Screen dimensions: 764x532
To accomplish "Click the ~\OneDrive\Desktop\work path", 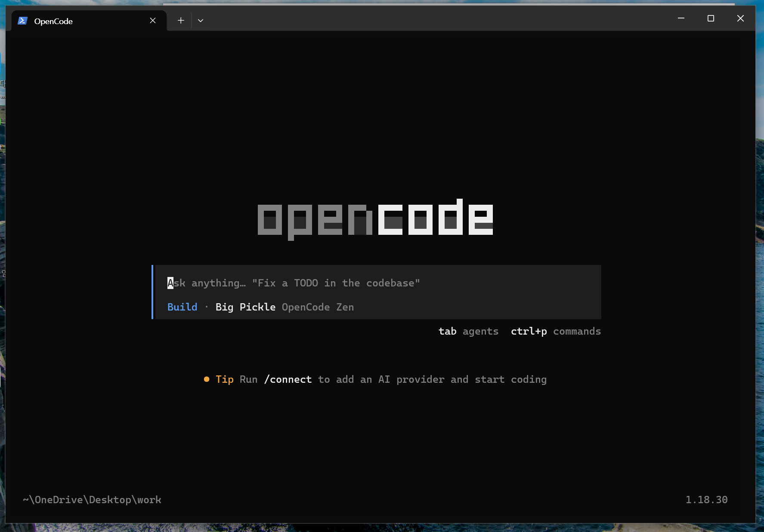I will 92,500.
